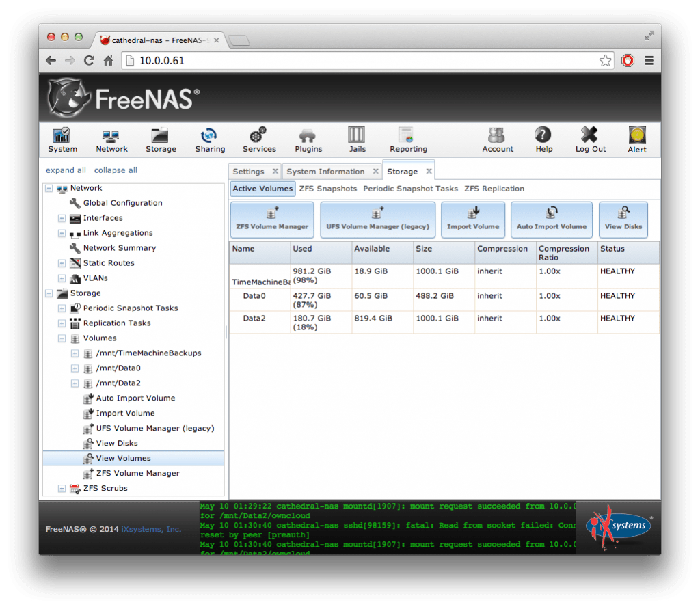
Task: Click the Auto Import Volume button
Action: click(552, 219)
